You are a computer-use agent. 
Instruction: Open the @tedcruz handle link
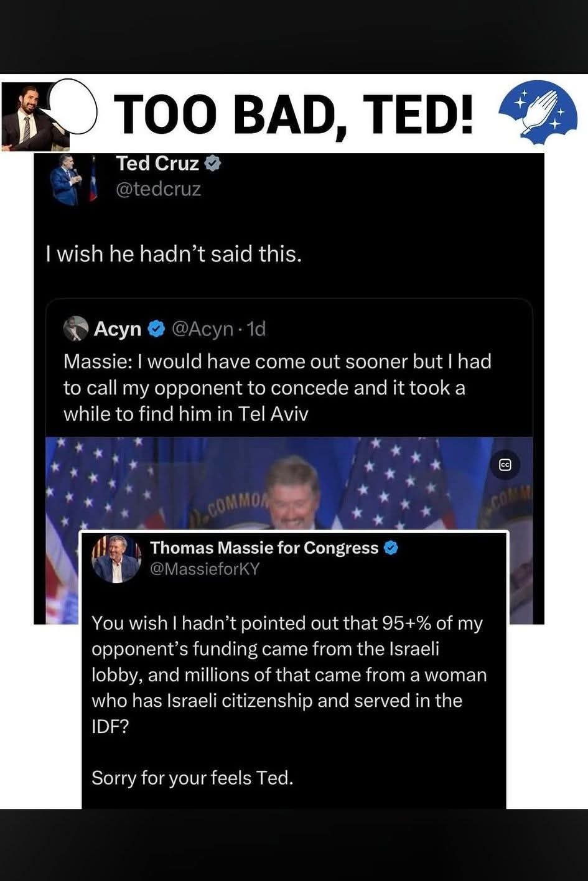pos(159,189)
